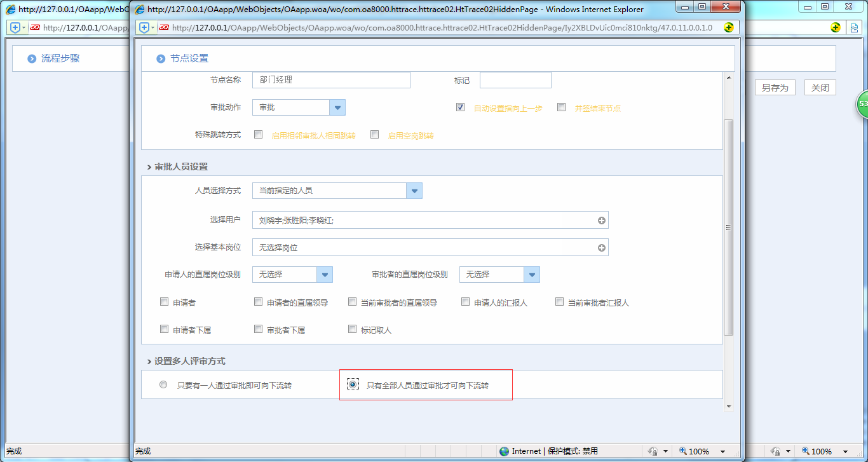Image resolution: width=868 pixels, height=462 pixels.
Task: Click the 特殊跳转方式 label
Action: pyautogui.click(x=218, y=135)
